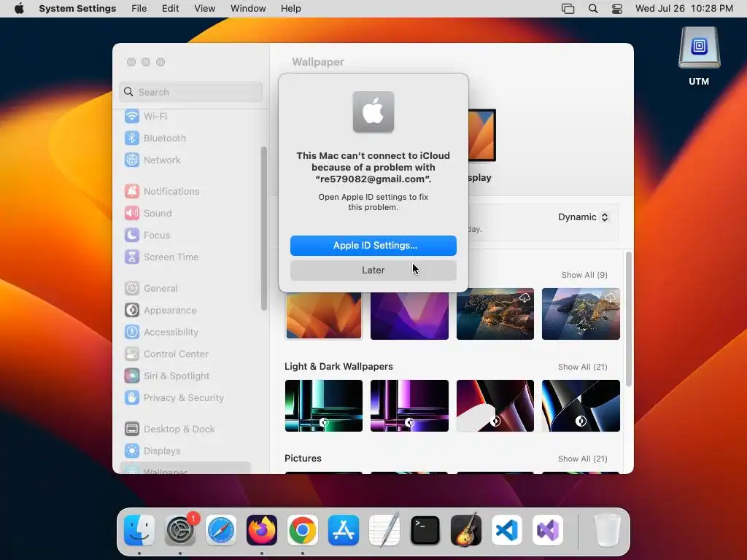This screenshot has height=560, width=747.
Task: Open the Window menu
Action: pos(248,9)
